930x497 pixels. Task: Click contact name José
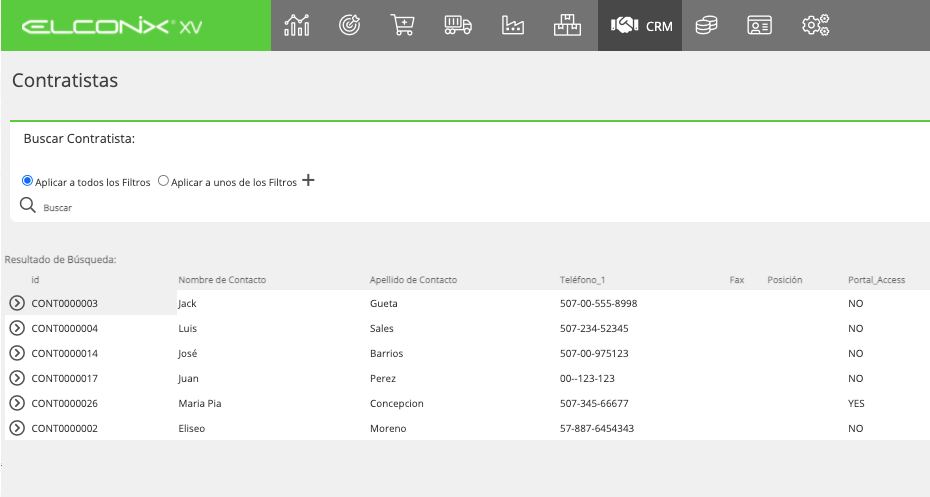coord(187,353)
